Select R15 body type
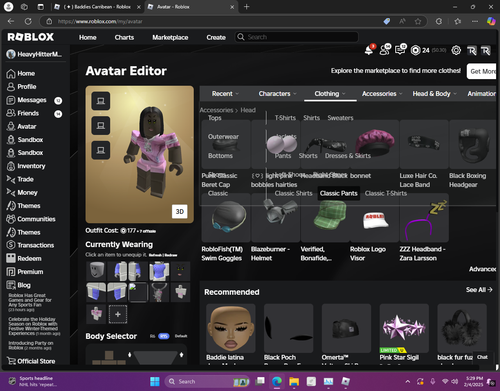500x391 pixels. 164,336
